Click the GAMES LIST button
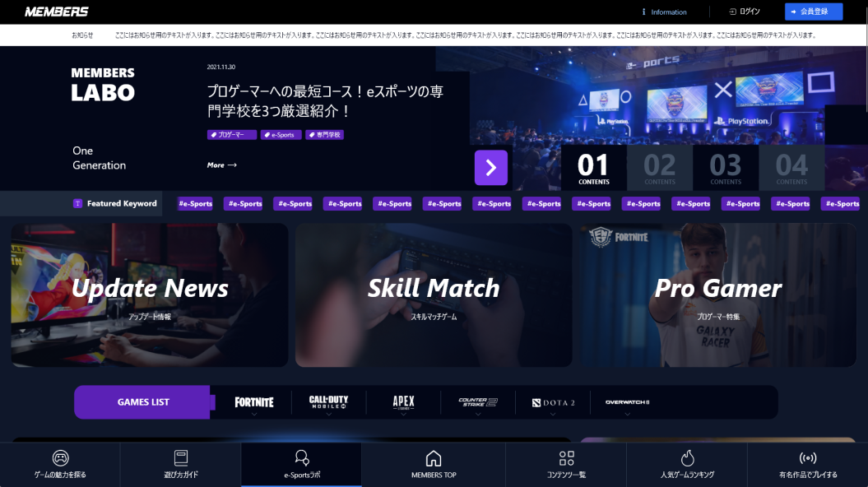 point(143,402)
